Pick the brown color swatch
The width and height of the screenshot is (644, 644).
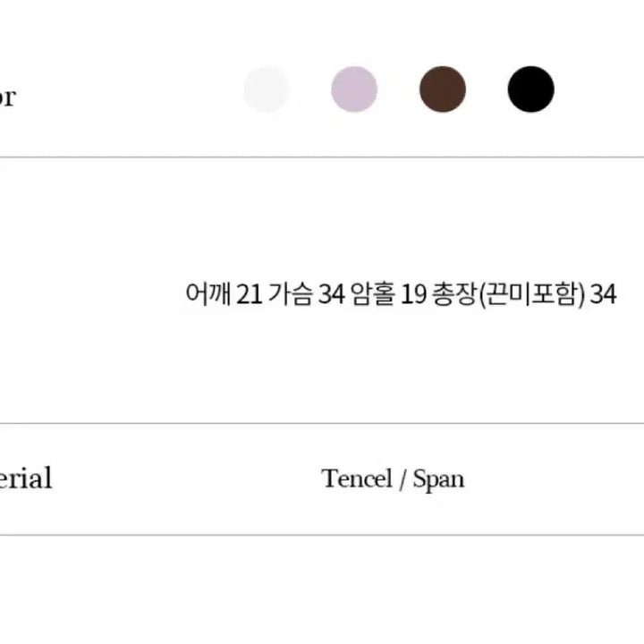(443, 89)
